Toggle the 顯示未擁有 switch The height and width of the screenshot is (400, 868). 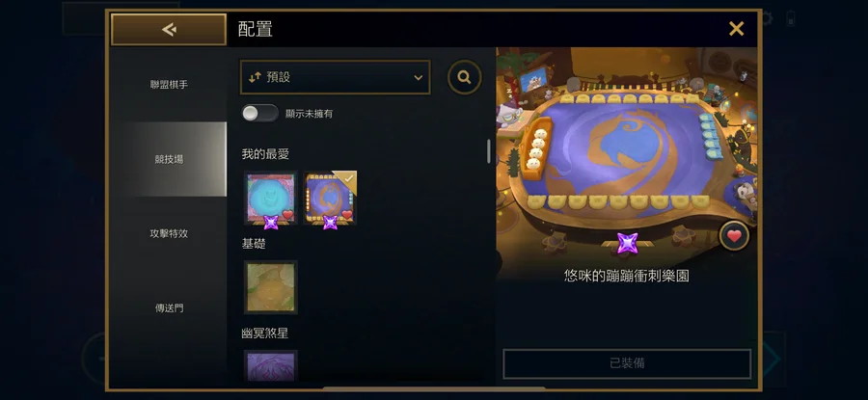coord(259,114)
